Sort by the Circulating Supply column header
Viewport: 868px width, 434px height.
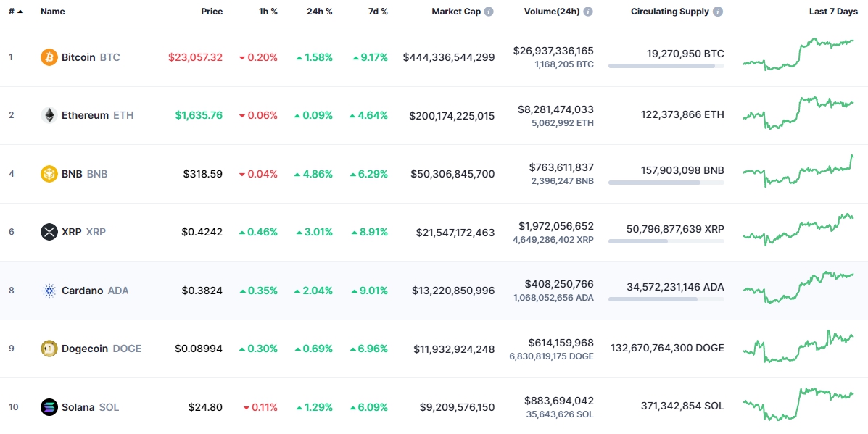click(670, 12)
